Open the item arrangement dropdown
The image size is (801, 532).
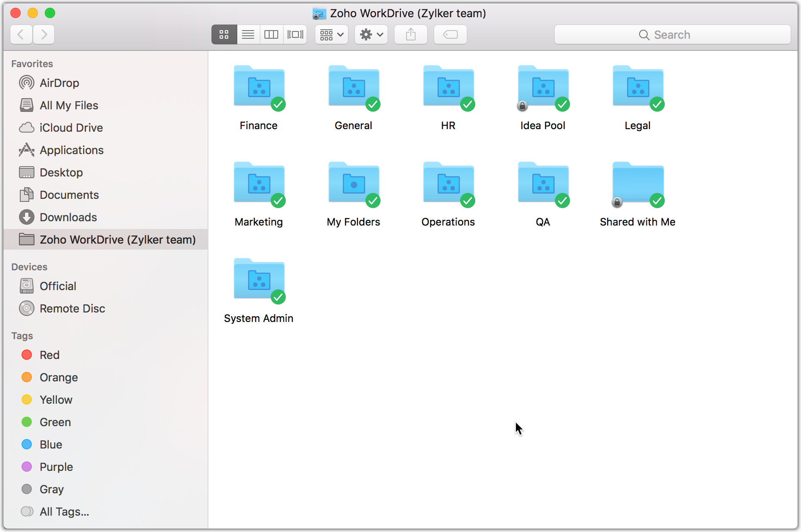[x=332, y=34]
